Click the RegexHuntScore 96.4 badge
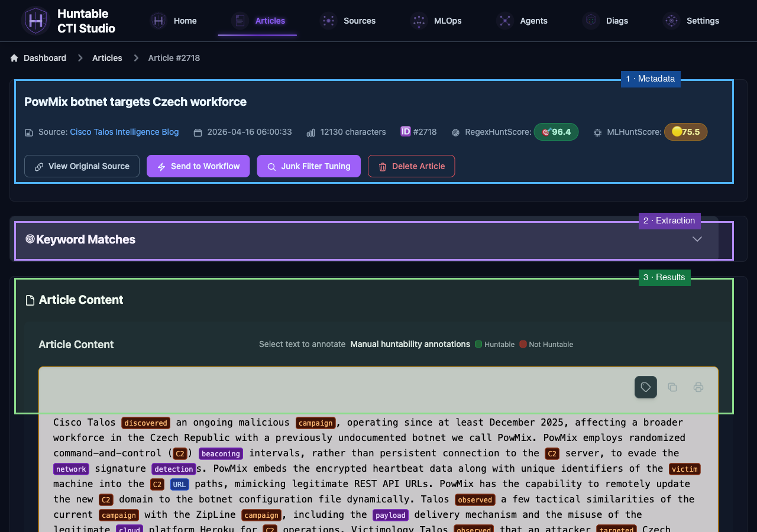The width and height of the screenshot is (757, 532). point(556,132)
